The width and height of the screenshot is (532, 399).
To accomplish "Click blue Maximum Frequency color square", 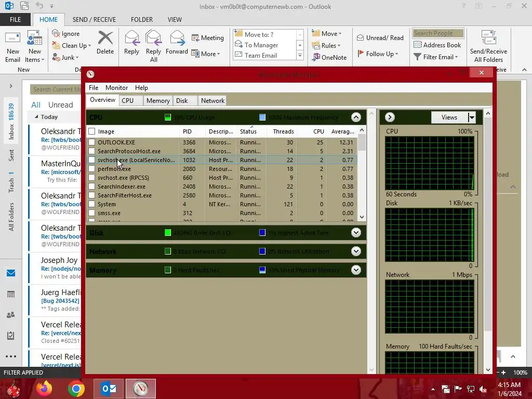I will 262,117.
